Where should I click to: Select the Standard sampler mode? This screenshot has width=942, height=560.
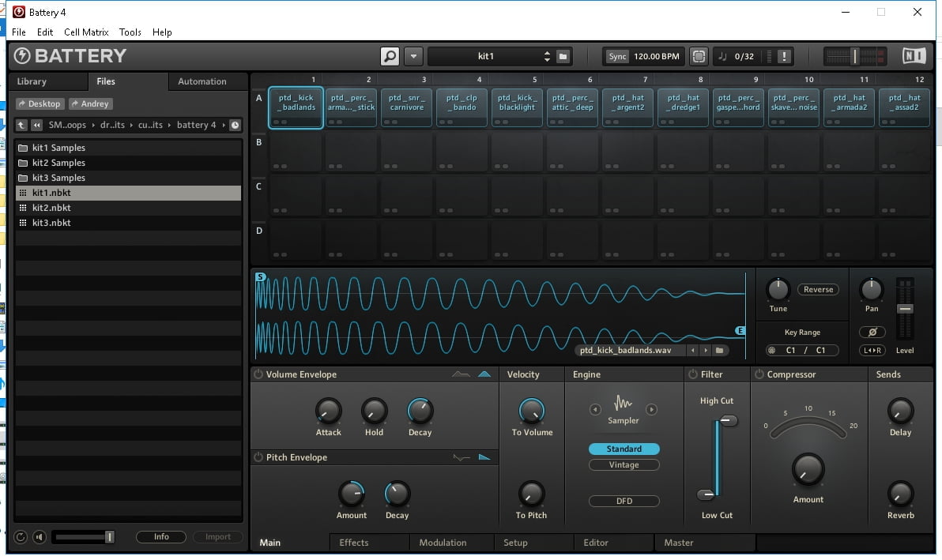(624, 449)
